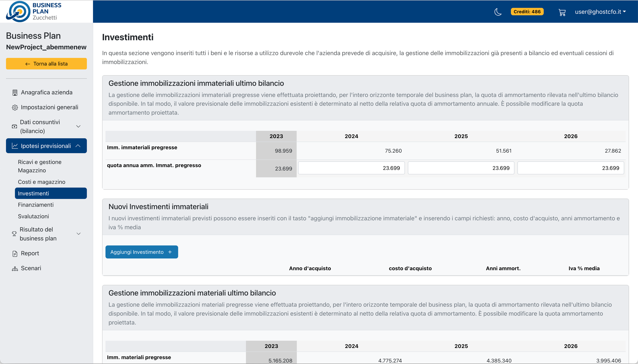The width and height of the screenshot is (638, 364).
Task: Open the user@ghostcfo.it account dropdown
Action: coord(600,12)
